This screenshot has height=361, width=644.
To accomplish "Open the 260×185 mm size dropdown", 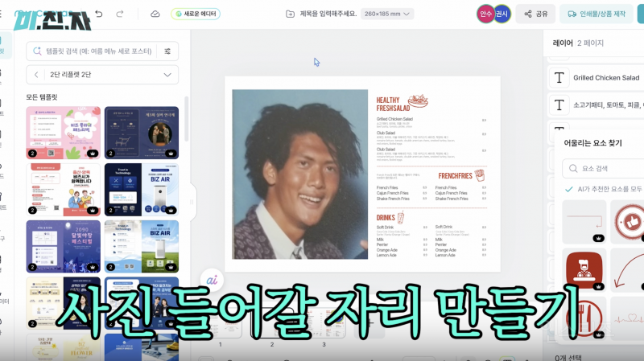I will (x=387, y=14).
